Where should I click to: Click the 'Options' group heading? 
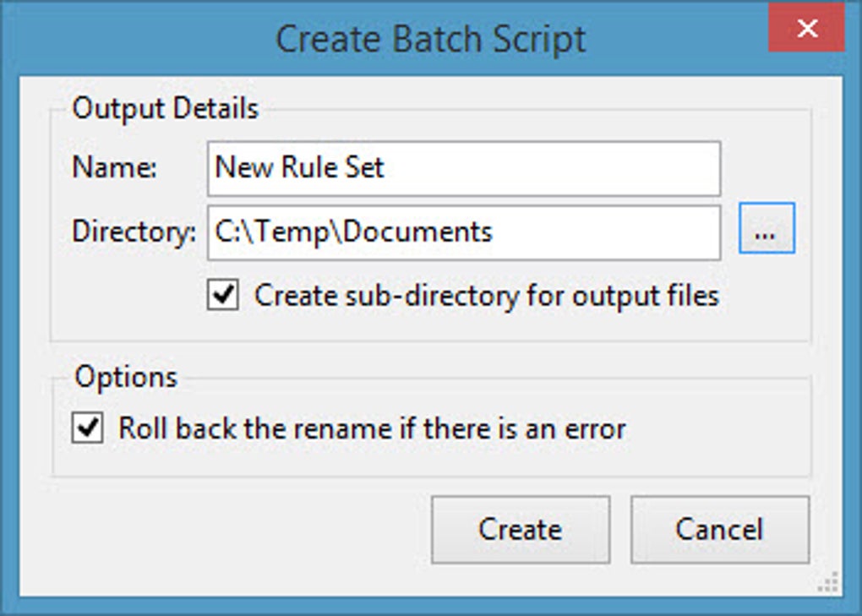126,377
